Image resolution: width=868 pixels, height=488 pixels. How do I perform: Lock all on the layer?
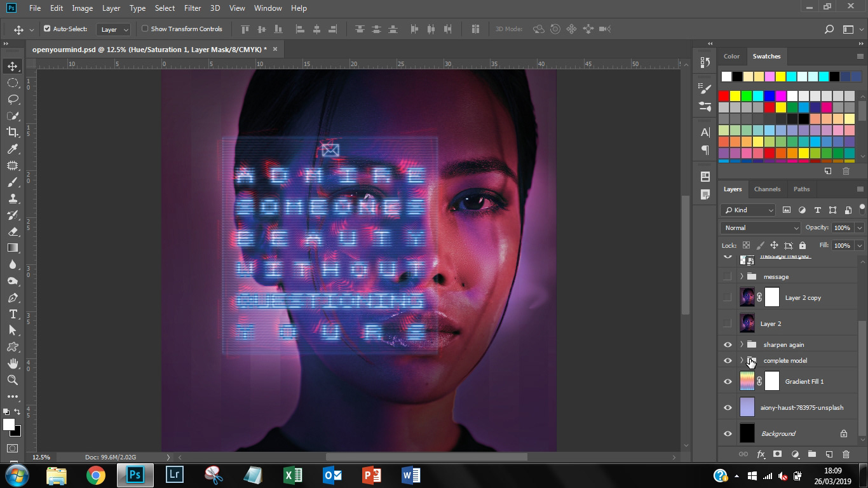(802, 245)
